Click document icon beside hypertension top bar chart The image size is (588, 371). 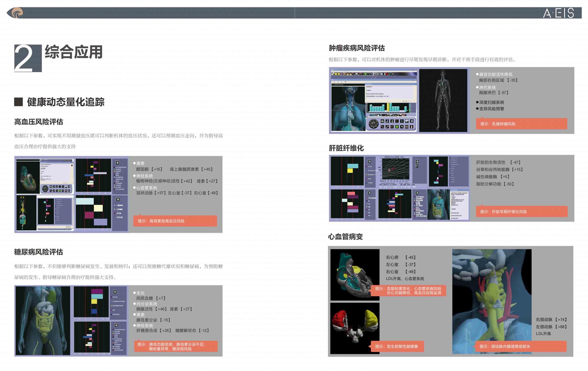point(117,163)
